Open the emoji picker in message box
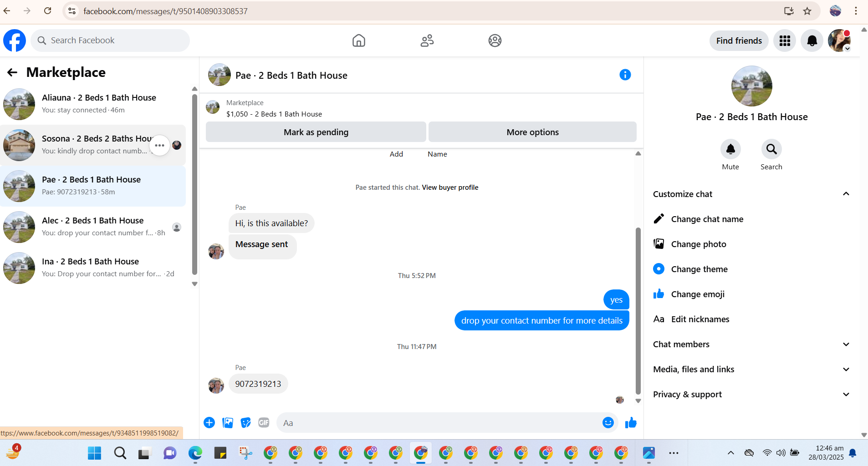This screenshot has width=868, height=466. point(608,423)
